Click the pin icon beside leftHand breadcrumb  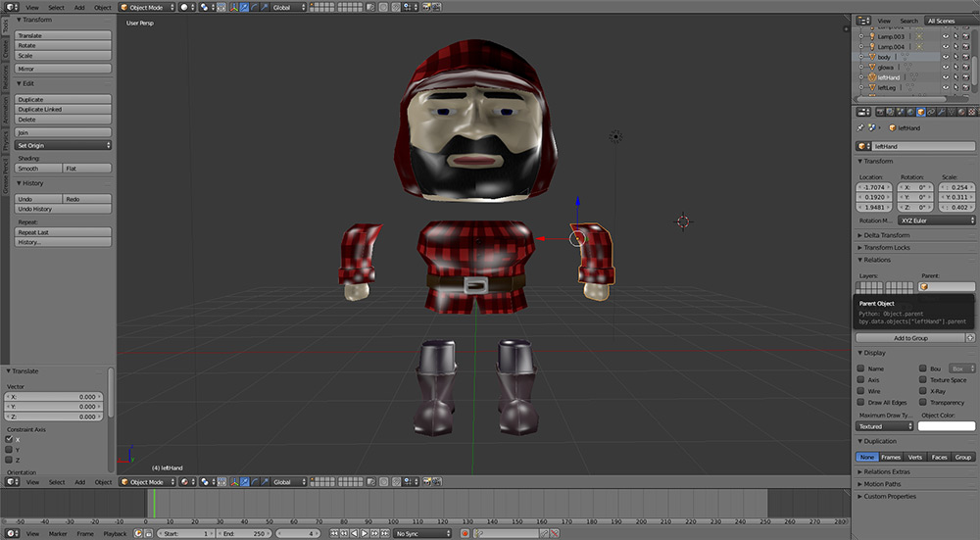click(861, 127)
